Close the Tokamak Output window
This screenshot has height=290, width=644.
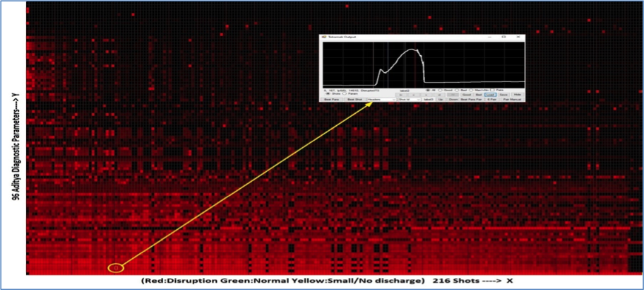[x=518, y=37]
